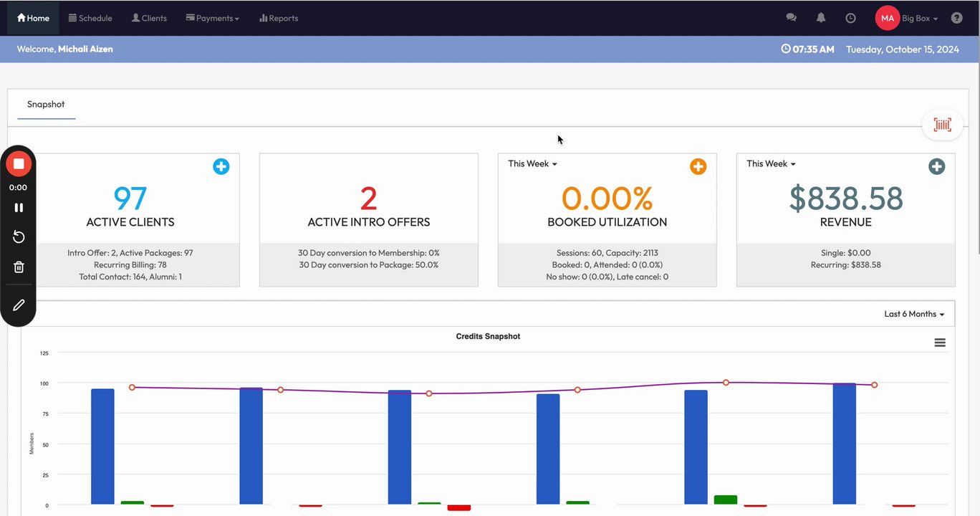Viewport: 980px width, 516px height.
Task: Click the Total Contact: 164, Alumni: 1 text
Action: [x=130, y=277]
